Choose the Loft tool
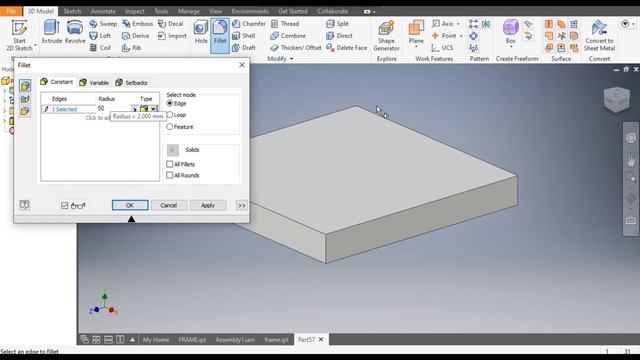 point(100,36)
